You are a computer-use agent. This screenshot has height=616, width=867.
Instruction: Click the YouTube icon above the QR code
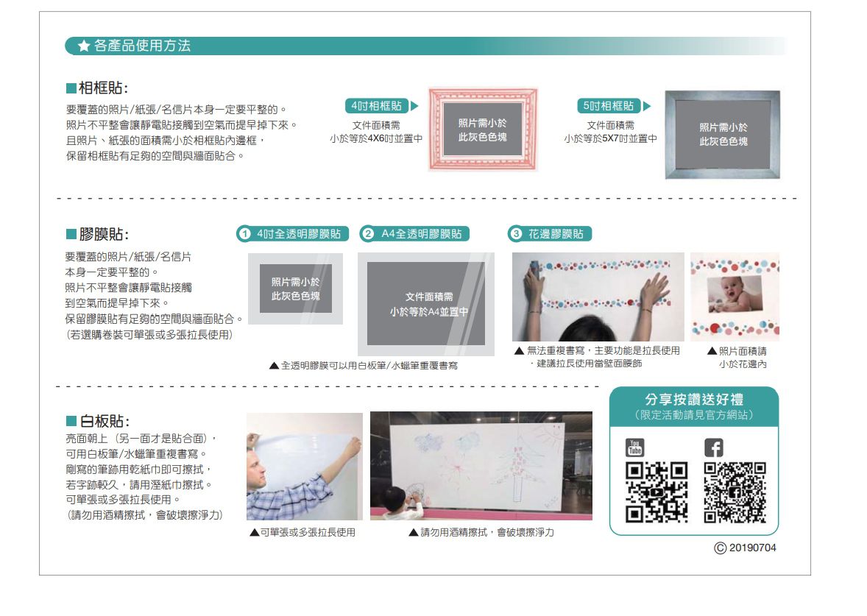point(634,447)
